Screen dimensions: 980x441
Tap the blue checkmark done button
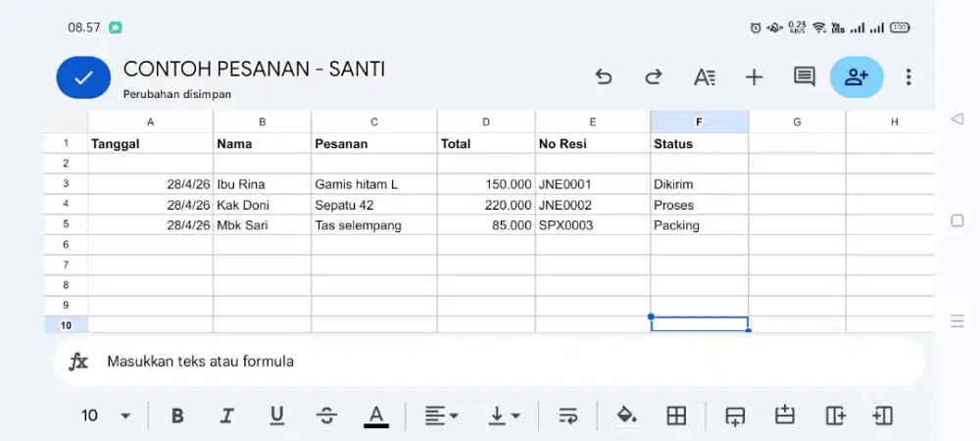pos(83,77)
